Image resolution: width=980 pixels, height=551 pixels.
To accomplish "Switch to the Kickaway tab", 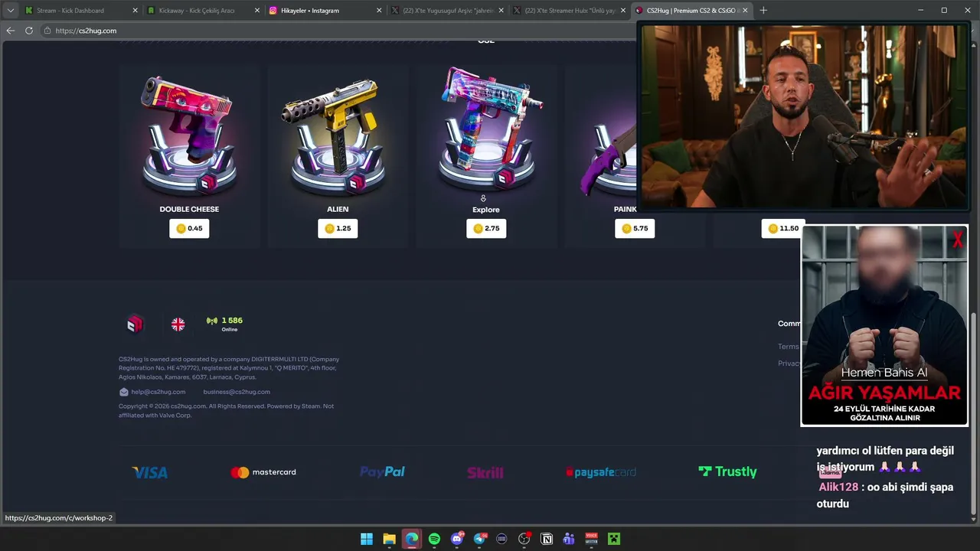I will [202, 11].
